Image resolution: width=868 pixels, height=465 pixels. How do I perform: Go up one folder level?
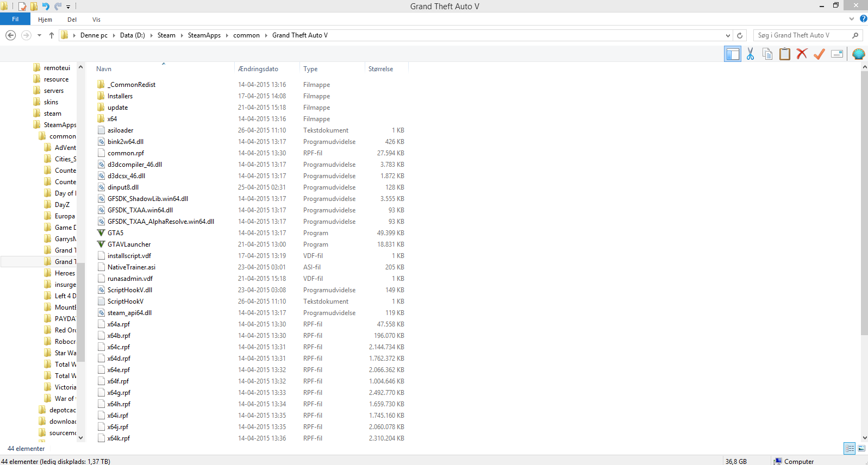(x=52, y=35)
